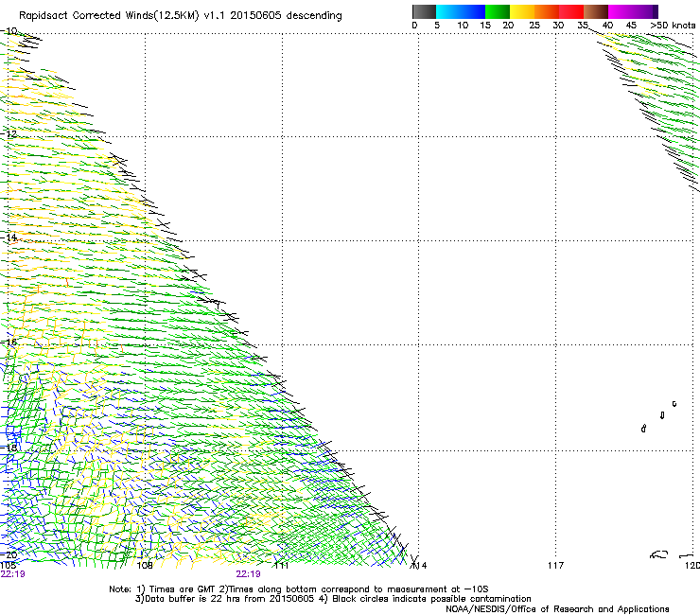700x615 pixels.
Task: Click the brown 35-40 knots legend band
Action: pyautogui.click(x=596, y=11)
